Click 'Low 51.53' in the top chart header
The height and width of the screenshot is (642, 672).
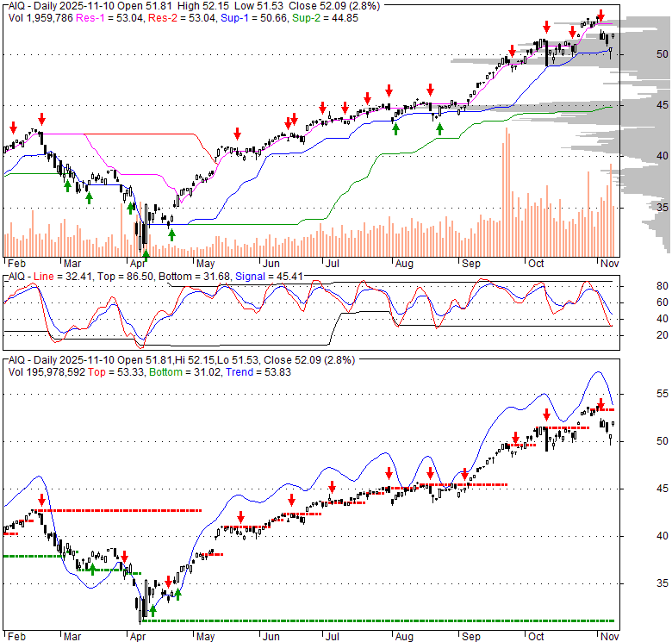tap(264, 6)
